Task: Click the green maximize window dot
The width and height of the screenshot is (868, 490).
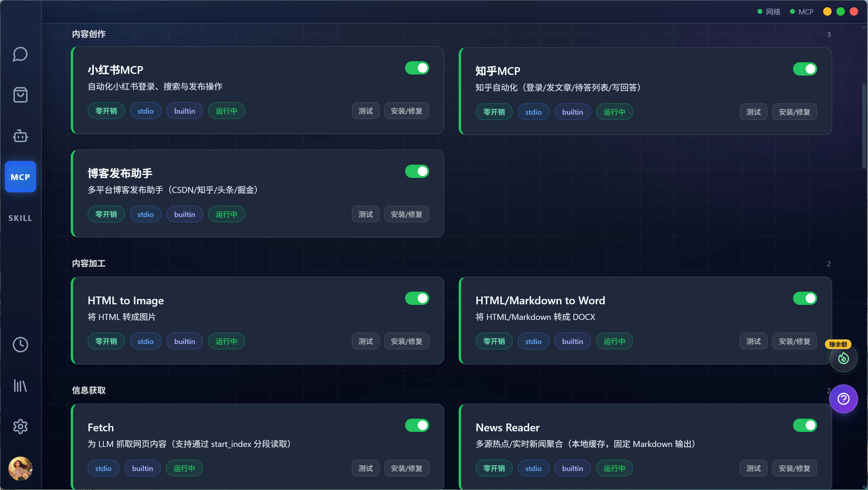Action: 840,11
